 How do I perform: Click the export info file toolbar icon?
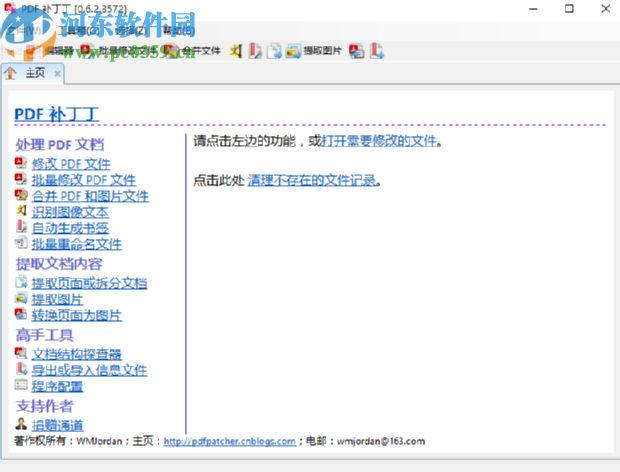pos(377,51)
